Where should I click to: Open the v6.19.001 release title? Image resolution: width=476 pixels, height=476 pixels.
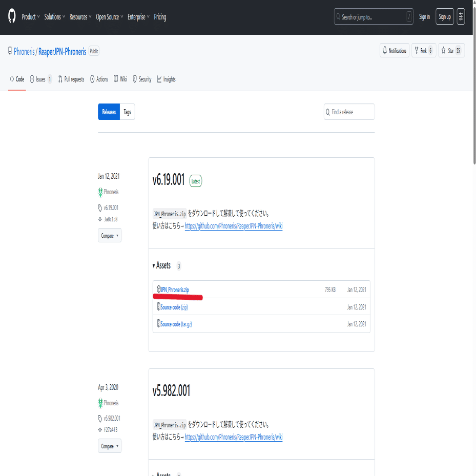(169, 179)
